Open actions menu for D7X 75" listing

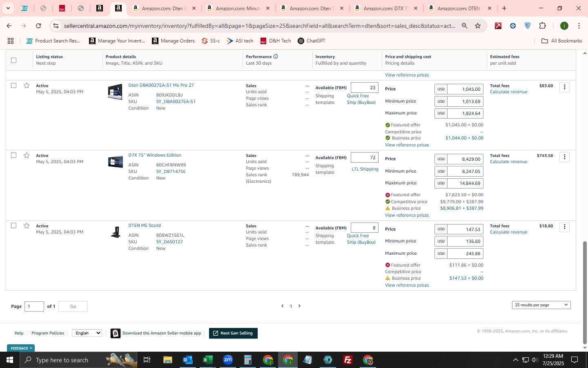(564, 157)
